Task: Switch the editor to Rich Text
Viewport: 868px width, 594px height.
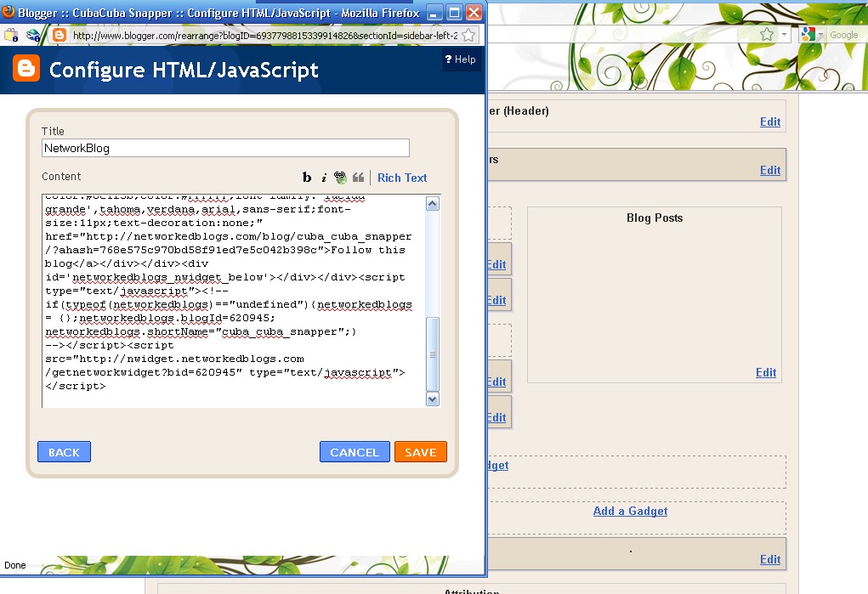Action: [x=402, y=178]
